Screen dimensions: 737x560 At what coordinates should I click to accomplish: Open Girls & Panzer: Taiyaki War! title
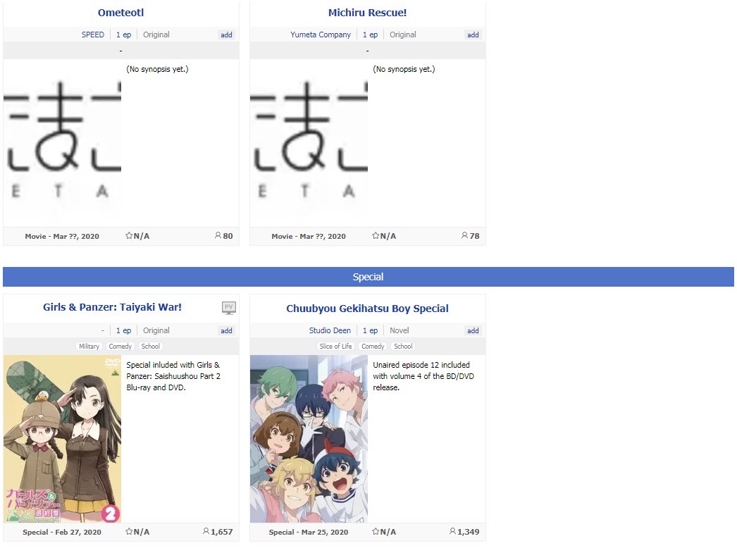click(x=112, y=307)
